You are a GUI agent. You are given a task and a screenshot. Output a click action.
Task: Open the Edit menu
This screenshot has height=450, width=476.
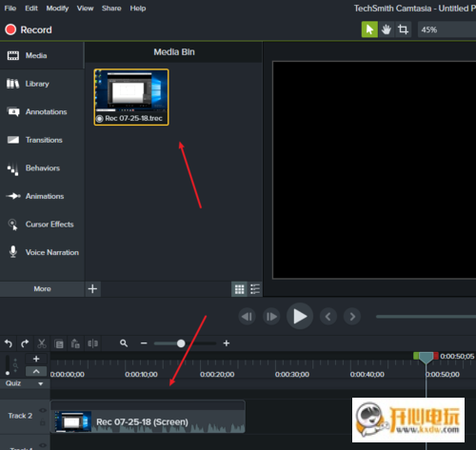tap(31, 9)
